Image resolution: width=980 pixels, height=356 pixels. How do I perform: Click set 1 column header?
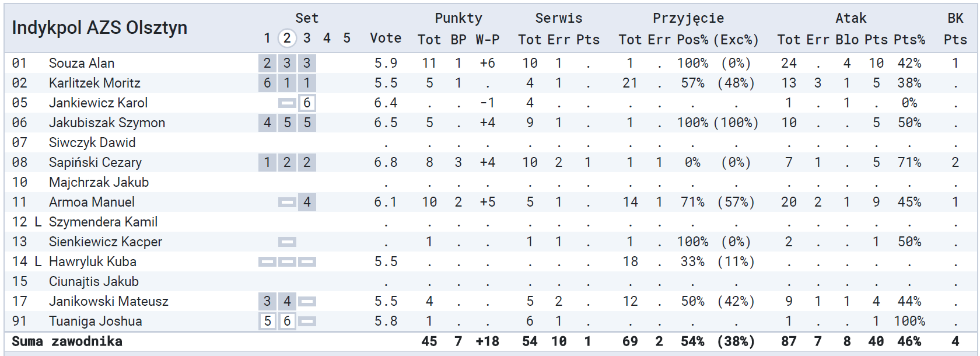click(x=267, y=39)
